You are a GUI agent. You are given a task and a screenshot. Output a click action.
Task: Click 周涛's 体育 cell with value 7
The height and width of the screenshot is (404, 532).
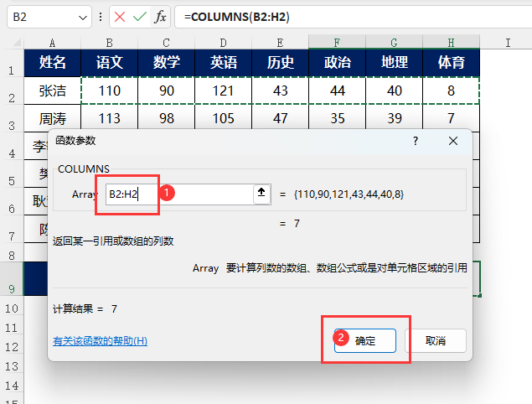452,117
